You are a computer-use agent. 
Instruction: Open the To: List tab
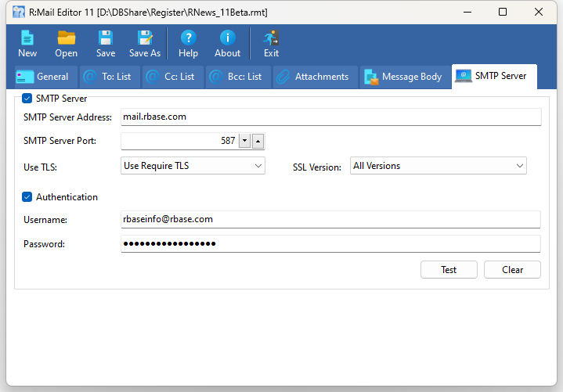110,77
